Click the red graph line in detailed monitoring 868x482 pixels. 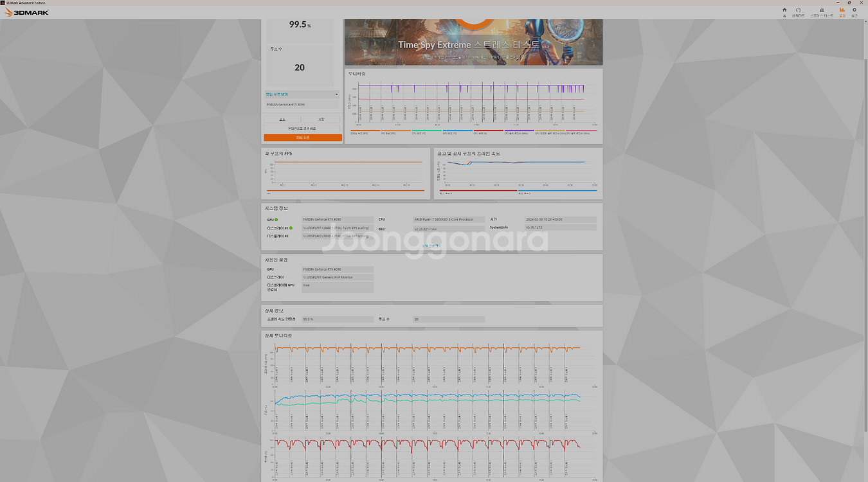click(x=427, y=445)
